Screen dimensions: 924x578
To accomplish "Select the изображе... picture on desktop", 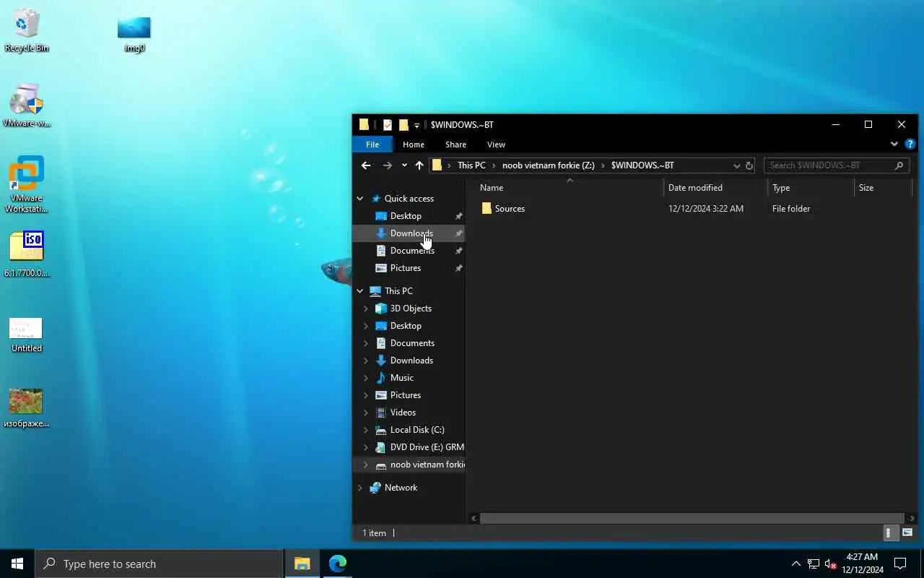I will pyautogui.click(x=27, y=408).
